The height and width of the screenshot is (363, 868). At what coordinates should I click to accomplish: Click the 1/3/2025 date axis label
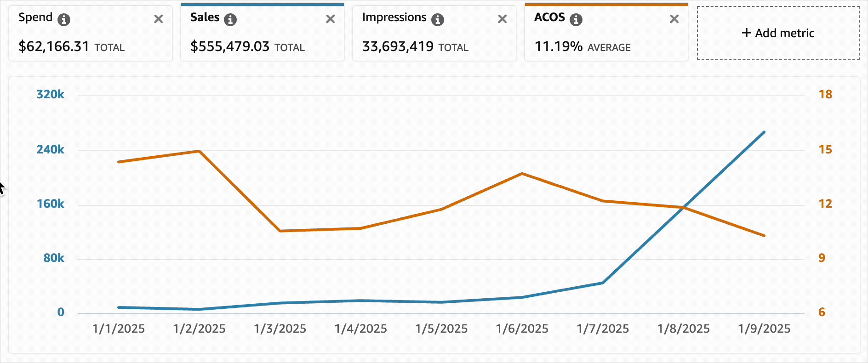point(280,329)
